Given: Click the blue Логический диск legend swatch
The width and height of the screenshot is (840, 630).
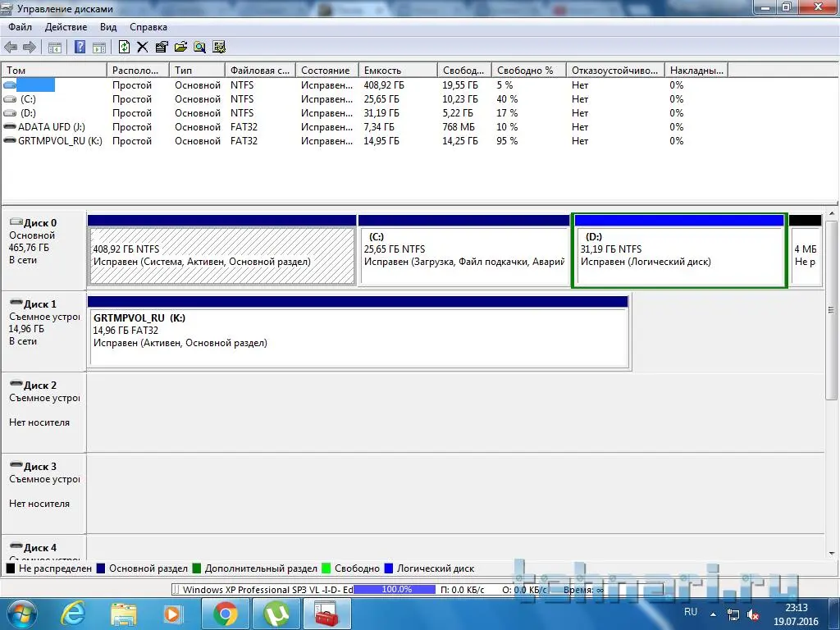Looking at the screenshot, I should coord(389,568).
